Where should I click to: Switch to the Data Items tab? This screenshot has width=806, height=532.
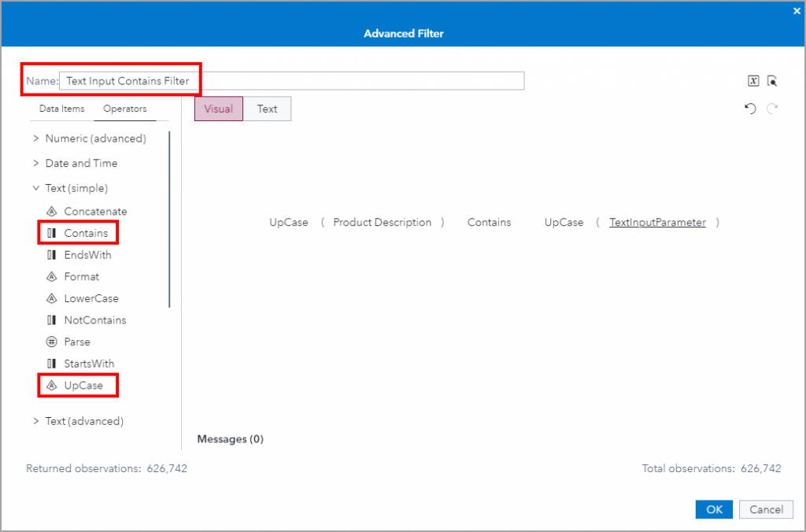[x=61, y=109]
